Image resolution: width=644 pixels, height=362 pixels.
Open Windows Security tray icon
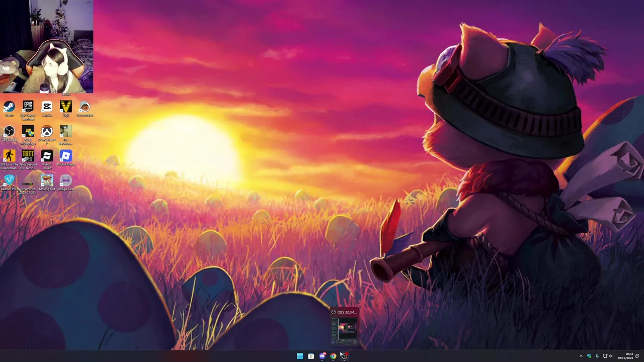(x=589, y=356)
